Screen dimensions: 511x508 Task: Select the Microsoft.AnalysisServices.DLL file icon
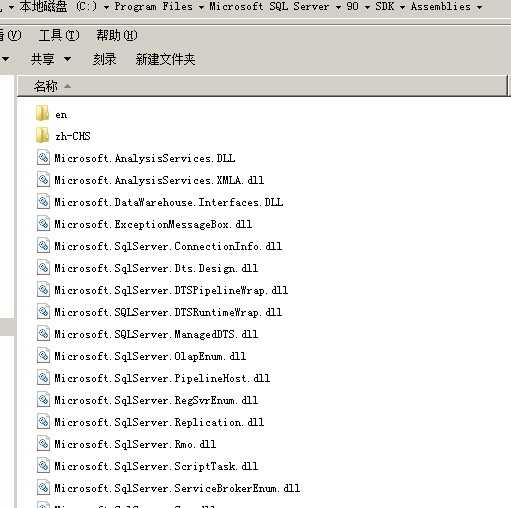(x=43, y=158)
